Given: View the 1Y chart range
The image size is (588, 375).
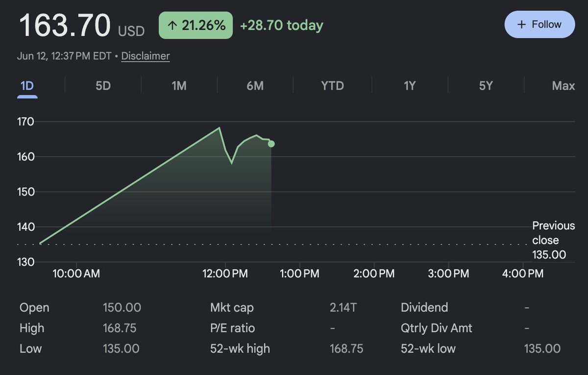Looking at the screenshot, I should pos(410,86).
